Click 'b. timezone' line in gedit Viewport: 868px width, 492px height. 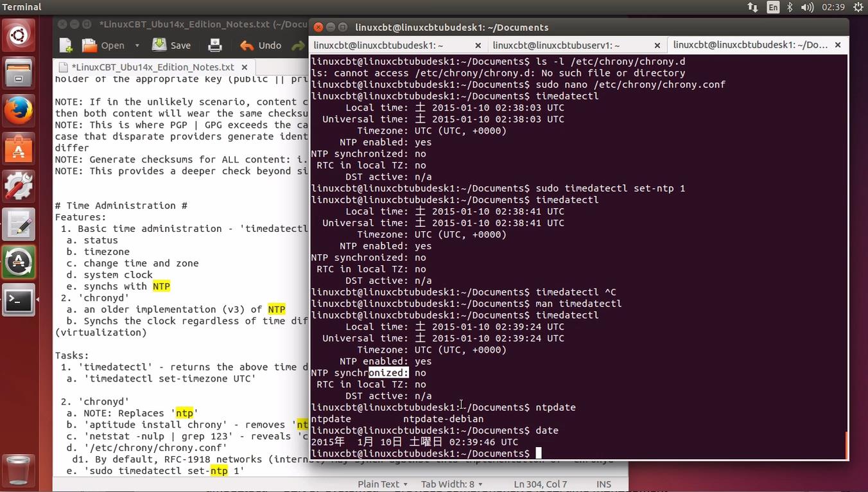click(x=98, y=252)
